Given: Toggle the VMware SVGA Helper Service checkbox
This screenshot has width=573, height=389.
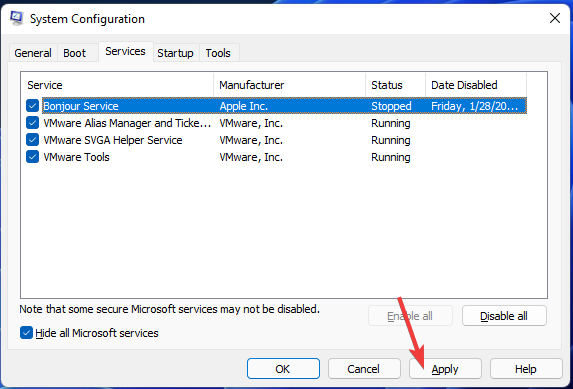Looking at the screenshot, I should pyautogui.click(x=33, y=140).
